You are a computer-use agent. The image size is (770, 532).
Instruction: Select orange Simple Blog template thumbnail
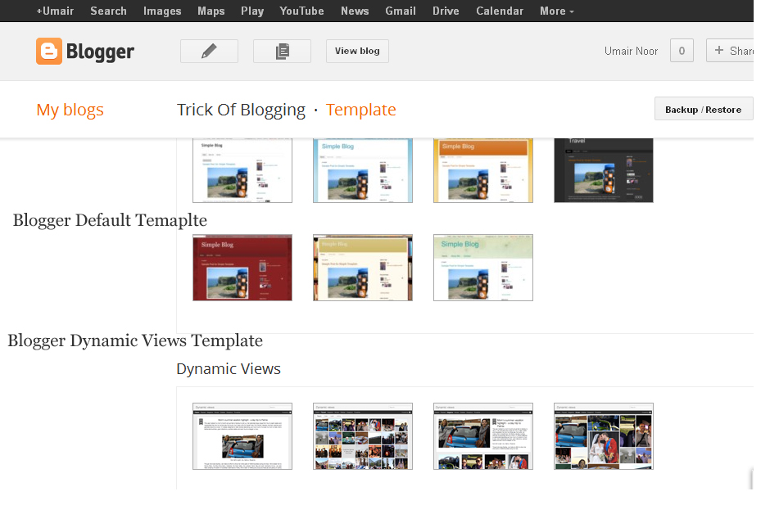click(x=483, y=170)
